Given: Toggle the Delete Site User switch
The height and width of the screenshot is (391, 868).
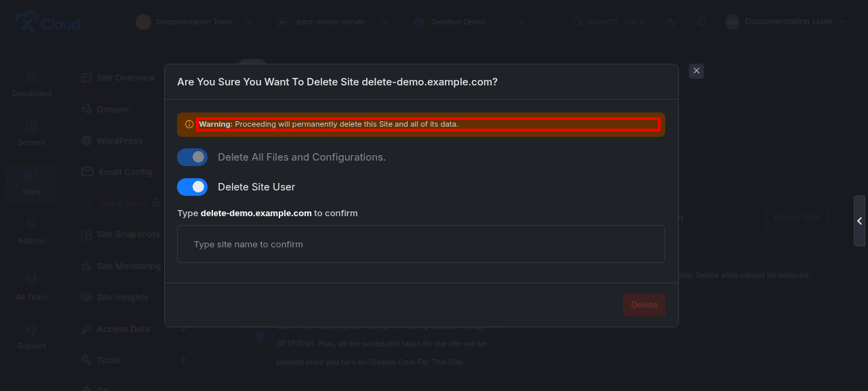Looking at the screenshot, I should 193,187.
